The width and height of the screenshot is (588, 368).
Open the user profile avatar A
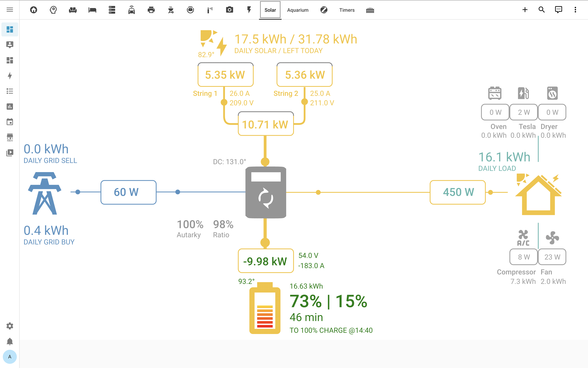coord(10,357)
